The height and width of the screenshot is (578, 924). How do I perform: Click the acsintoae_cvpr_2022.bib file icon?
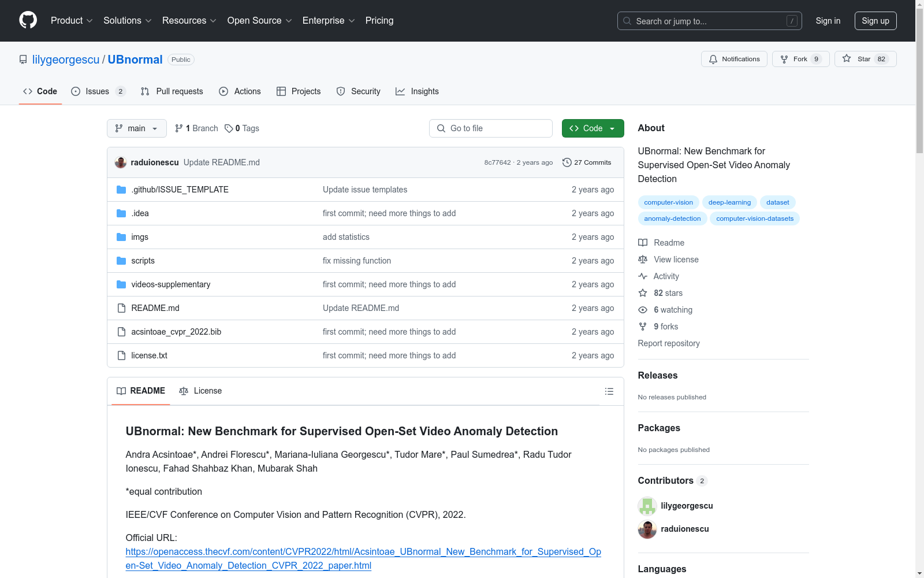(x=121, y=332)
